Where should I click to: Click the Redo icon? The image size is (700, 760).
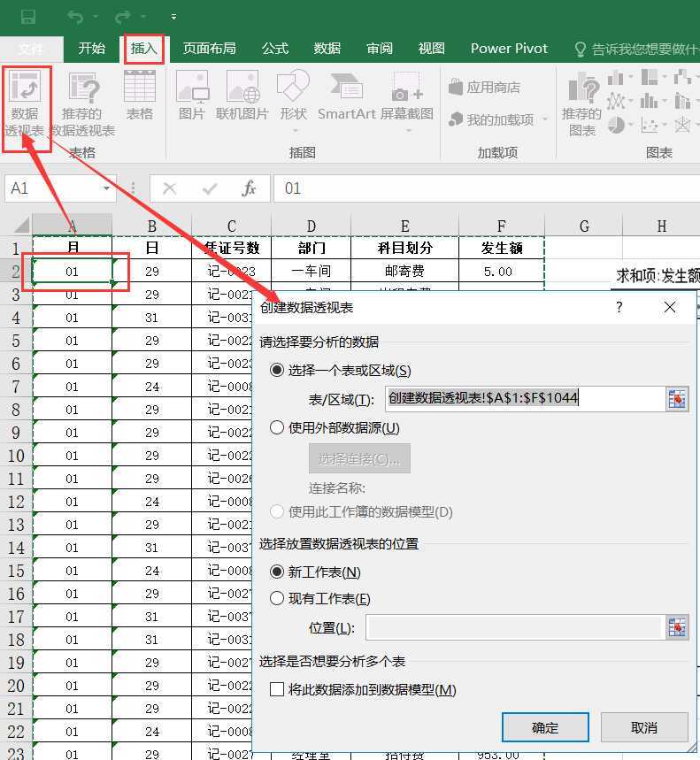(x=123, y=17)
